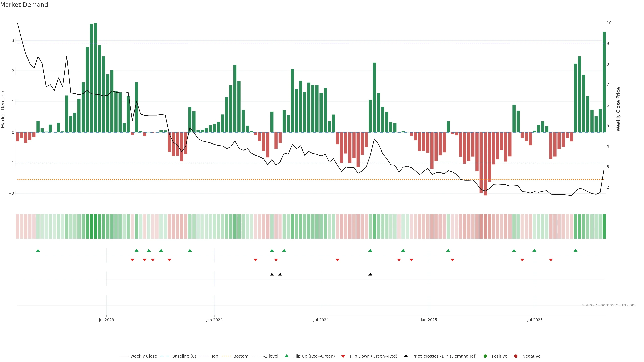Screen dimensions: 644x362
Task: Click the red Negative dot in legend
Action: click(x=516, y=356)
